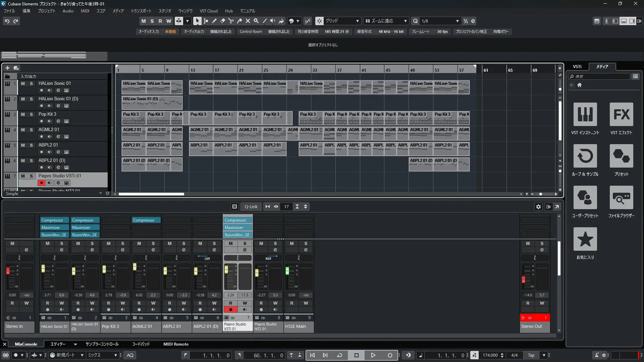Solo the AGML2 01 track
Image resolution: width=644 pixels, height=362 pixels.
click(x=31, y=130)
